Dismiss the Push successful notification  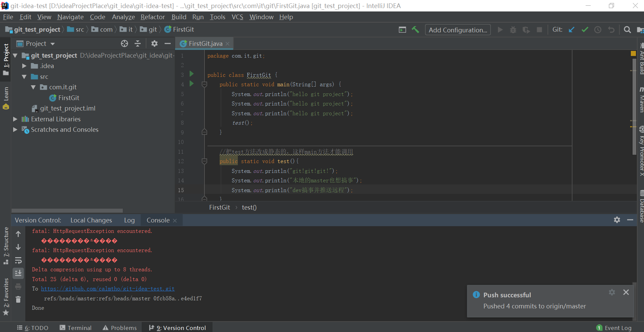click(626, 292)
